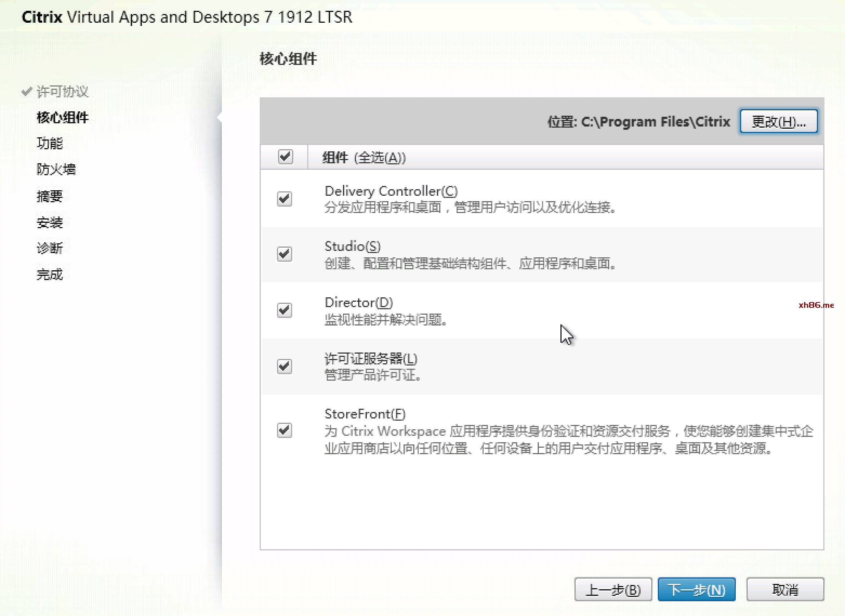This screenshot has height=616, width=845.
Task: Select the 许可协议 step in sidebar
Action: [62, 91]
